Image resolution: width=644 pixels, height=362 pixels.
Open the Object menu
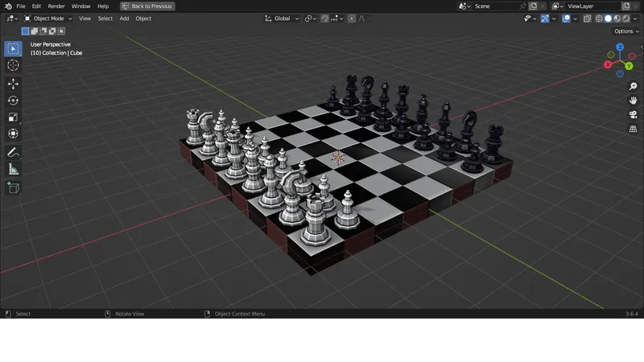point(143,19)
